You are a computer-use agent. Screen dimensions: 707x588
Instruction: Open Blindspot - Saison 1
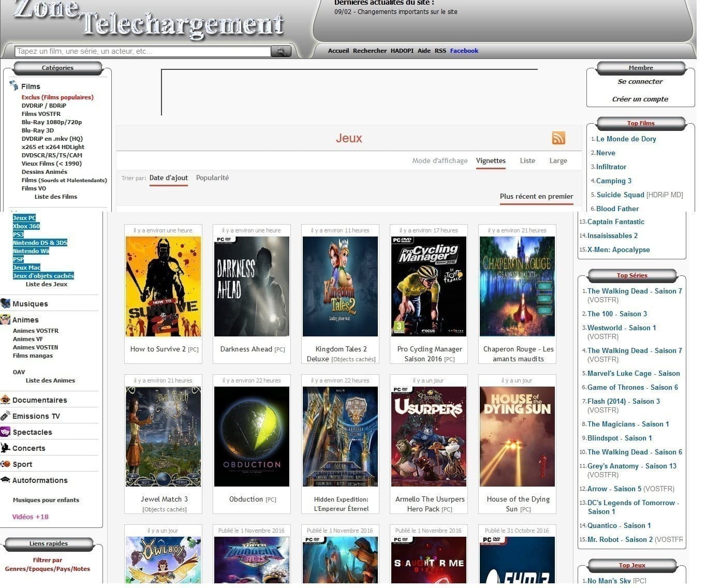pyautogui.click(x=620, y=438)
